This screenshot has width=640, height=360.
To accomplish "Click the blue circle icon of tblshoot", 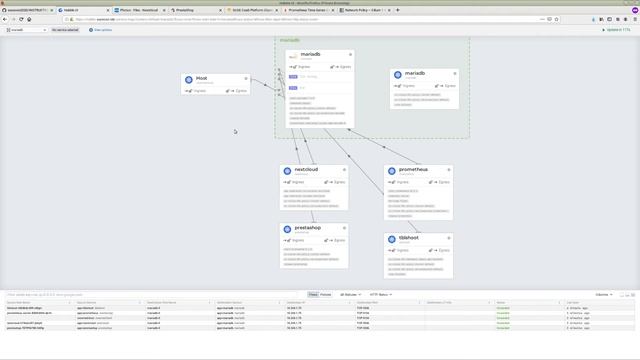I will (392, 239).
